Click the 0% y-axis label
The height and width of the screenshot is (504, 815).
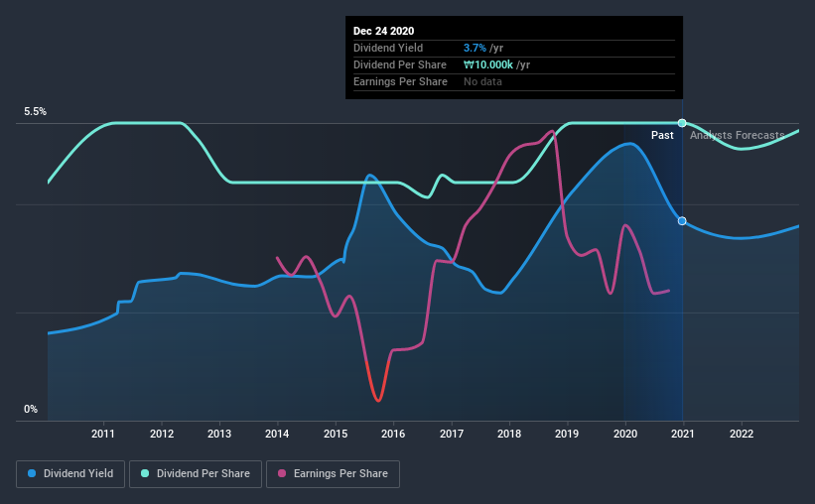click(31, 410)
